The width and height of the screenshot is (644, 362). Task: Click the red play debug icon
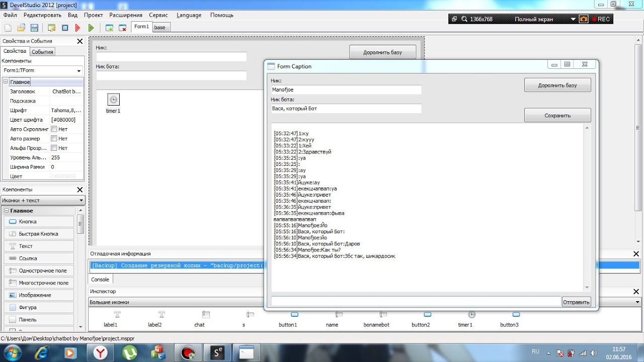[x=78, y=28]
